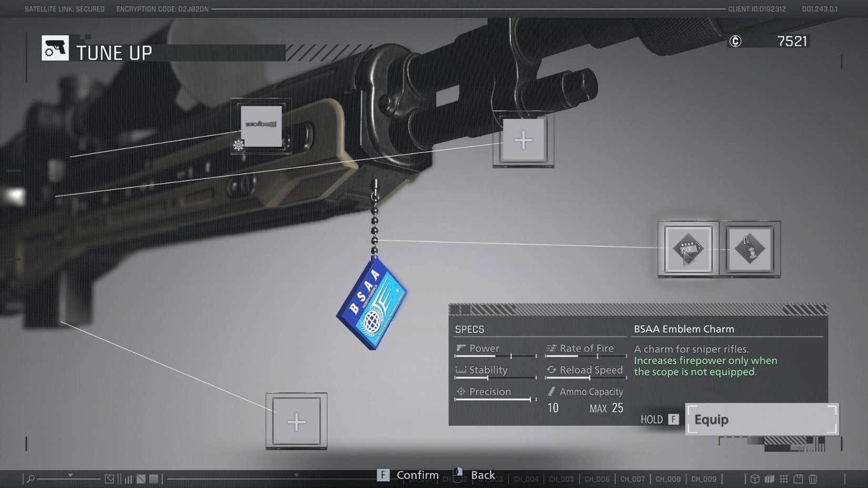868x488 pixels.
Task: Select the equipped attachment slot thumbnail
Action: tap(261, 125)
